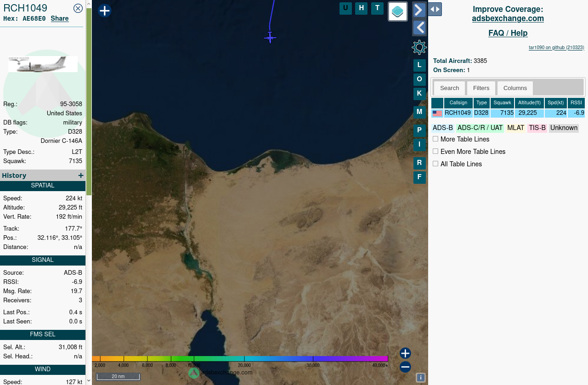Click the ADS-B legend label
Screen dimensions: 588x385
[x=443, y=128]
